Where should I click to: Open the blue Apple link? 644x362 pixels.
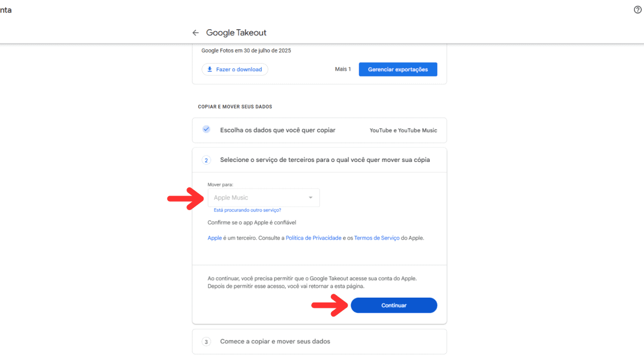pyautogui.click(x=215, y=238)
